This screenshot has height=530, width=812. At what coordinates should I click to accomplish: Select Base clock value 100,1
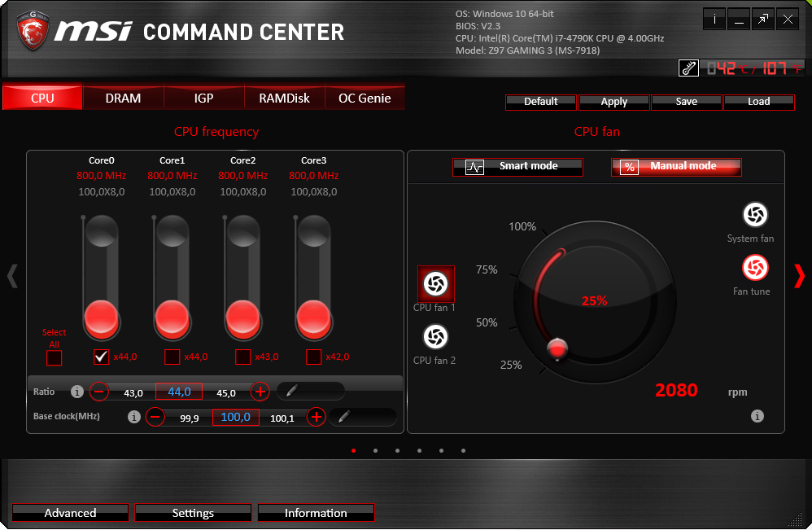(282, 418)
